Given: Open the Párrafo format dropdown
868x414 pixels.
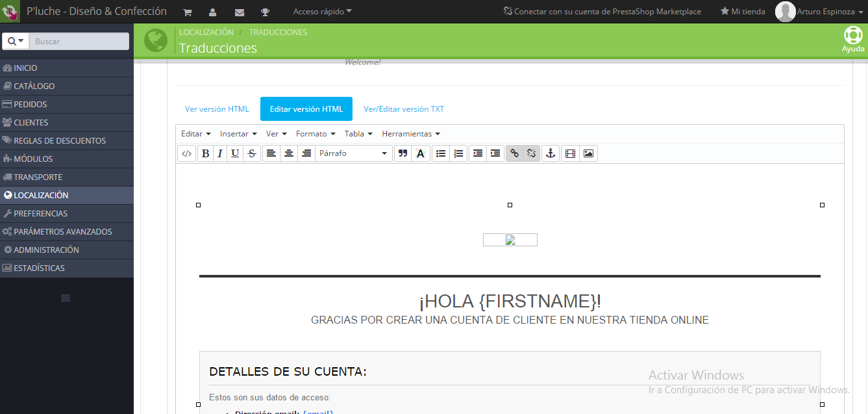Looking at the screenshot, I should pyautogui.click(x=353, y=153).
